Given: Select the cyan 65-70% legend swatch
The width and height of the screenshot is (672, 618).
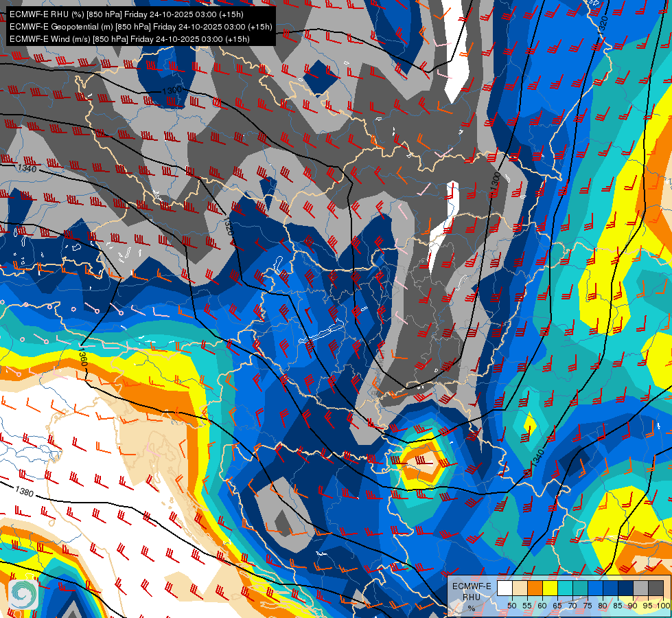Looking at the screenshot, I should tap(566, 588).
